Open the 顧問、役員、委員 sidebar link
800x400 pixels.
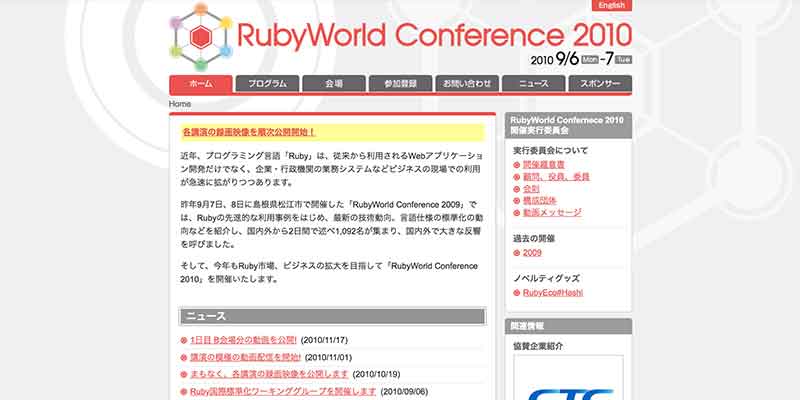556,177
